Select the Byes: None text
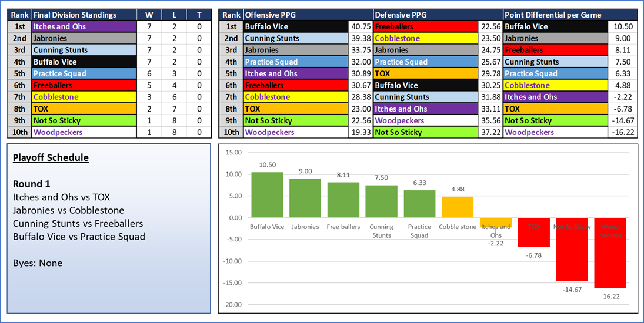644x323 pixels. [38, 263]
